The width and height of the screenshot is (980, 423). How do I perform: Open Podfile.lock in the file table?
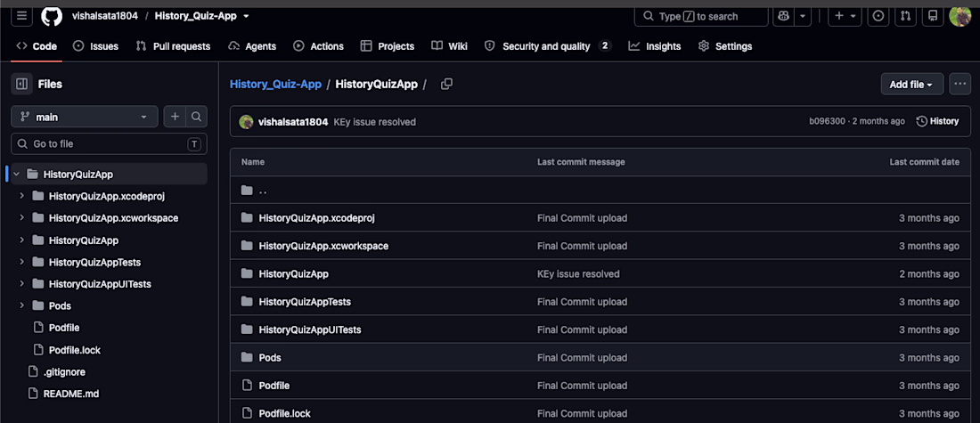284,413
